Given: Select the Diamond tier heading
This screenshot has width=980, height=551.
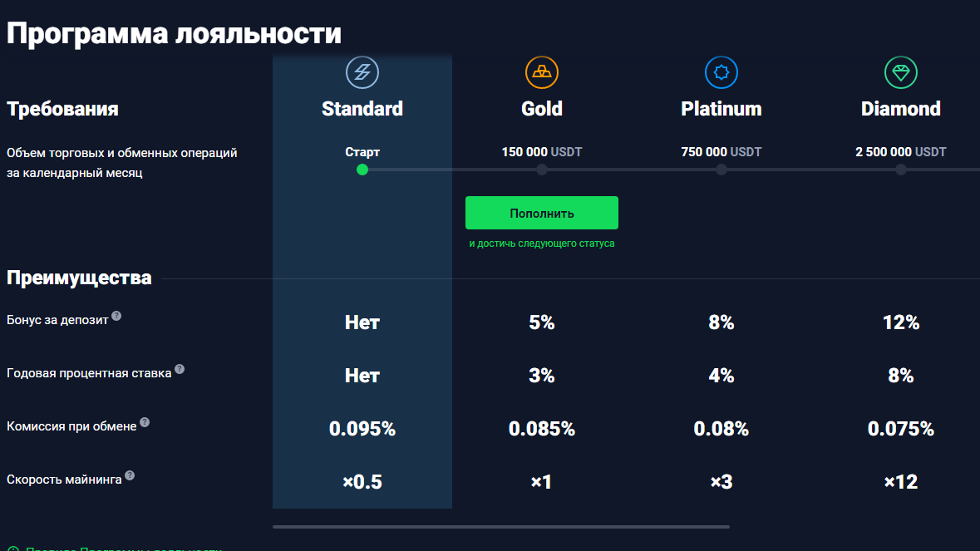Looking at the screenshot, I should (x=901, y=109).
